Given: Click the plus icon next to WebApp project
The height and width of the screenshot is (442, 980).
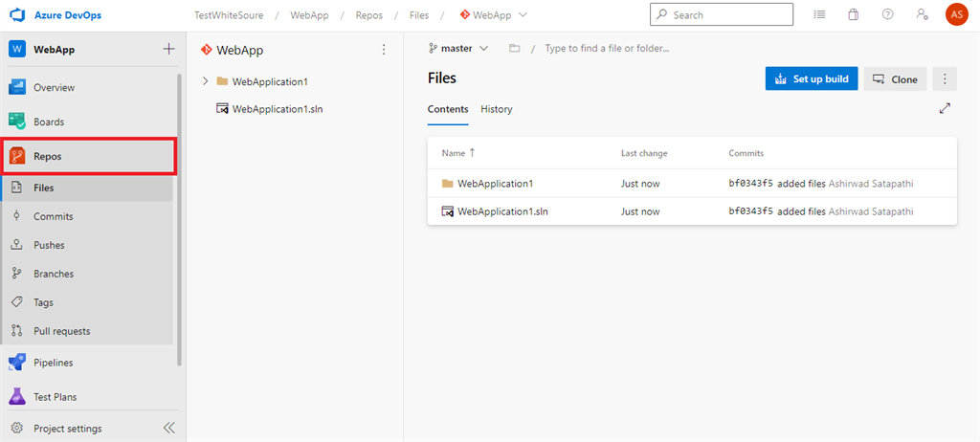Looking at the screenshot, I should 168,49.
